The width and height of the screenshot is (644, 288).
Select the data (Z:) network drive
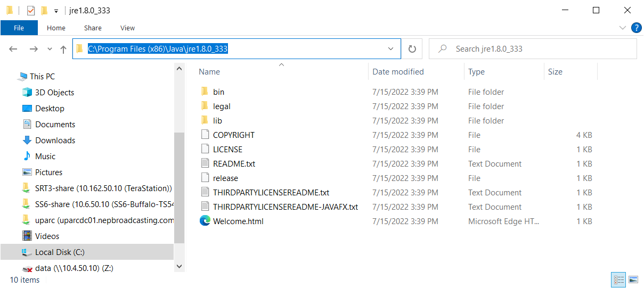pos(74,268)
